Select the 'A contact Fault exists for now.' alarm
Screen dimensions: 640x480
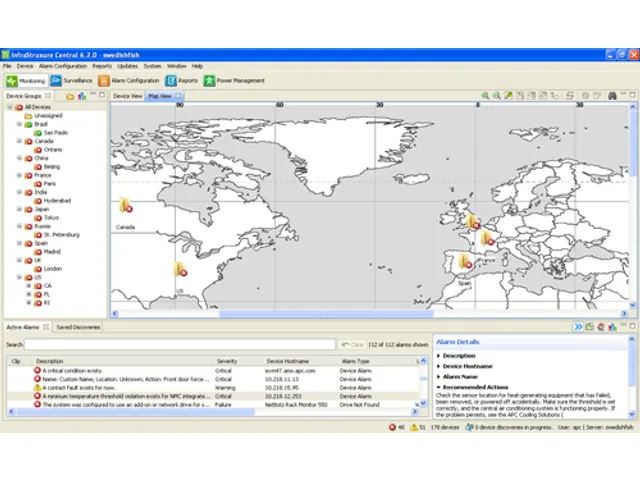(212, 388)
